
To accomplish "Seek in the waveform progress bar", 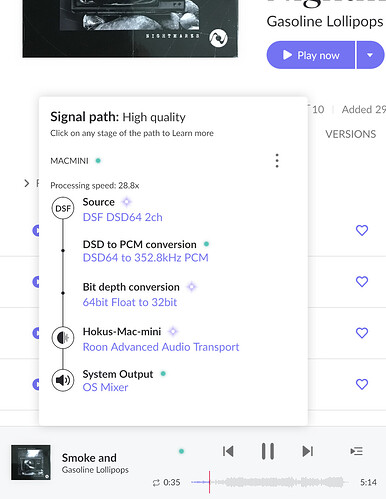I will click(270, 482).
